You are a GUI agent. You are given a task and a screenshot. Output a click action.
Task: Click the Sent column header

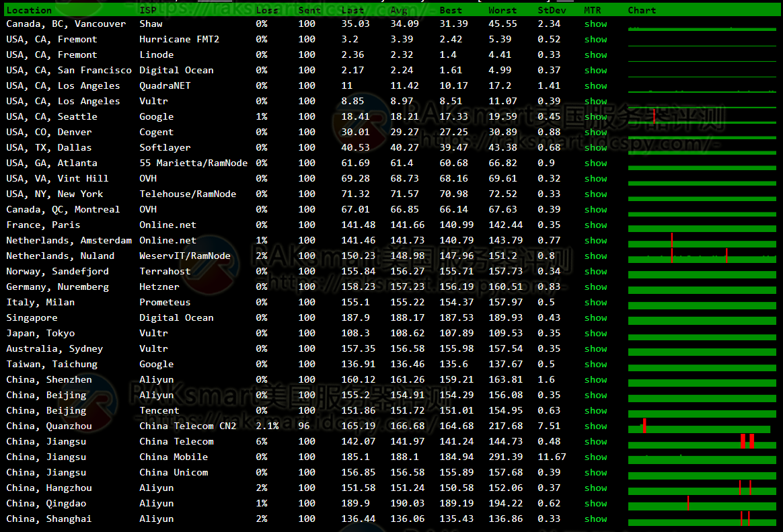[x=309, y=11]
